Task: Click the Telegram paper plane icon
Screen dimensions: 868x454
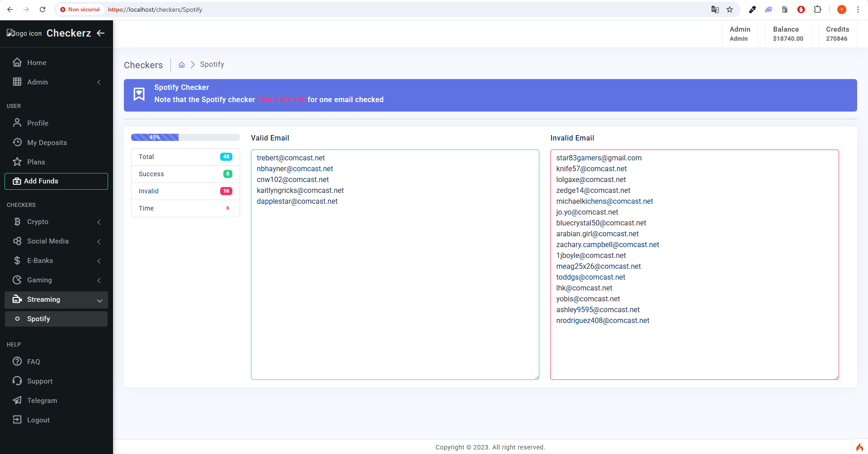Action: (17, 400)
